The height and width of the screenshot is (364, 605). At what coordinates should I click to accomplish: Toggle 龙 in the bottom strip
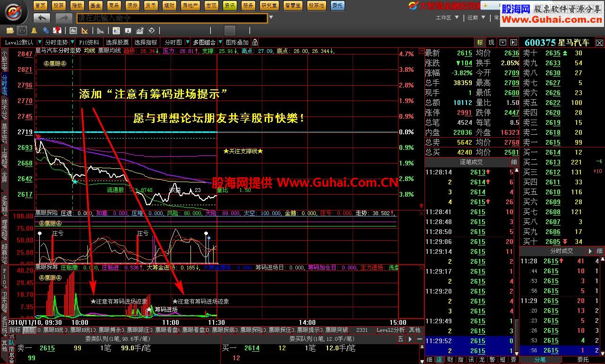pos(482,360)
